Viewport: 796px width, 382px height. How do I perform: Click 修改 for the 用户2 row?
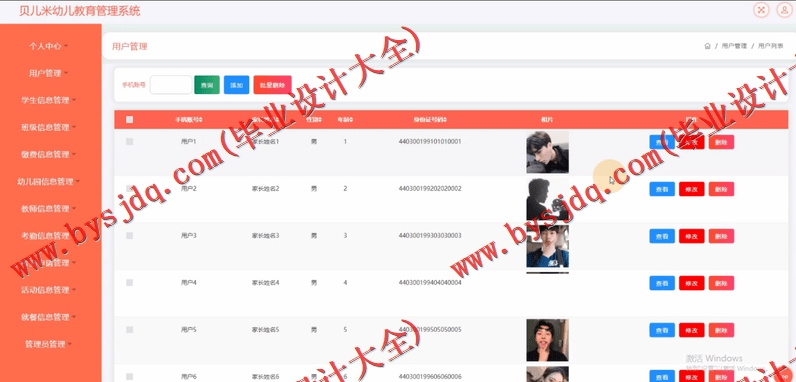click(692, 189)
